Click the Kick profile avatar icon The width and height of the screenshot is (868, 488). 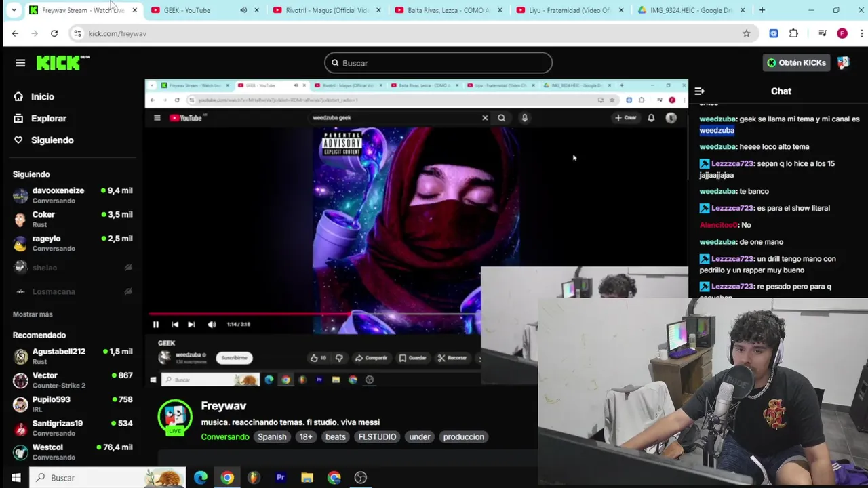(843, 62)
